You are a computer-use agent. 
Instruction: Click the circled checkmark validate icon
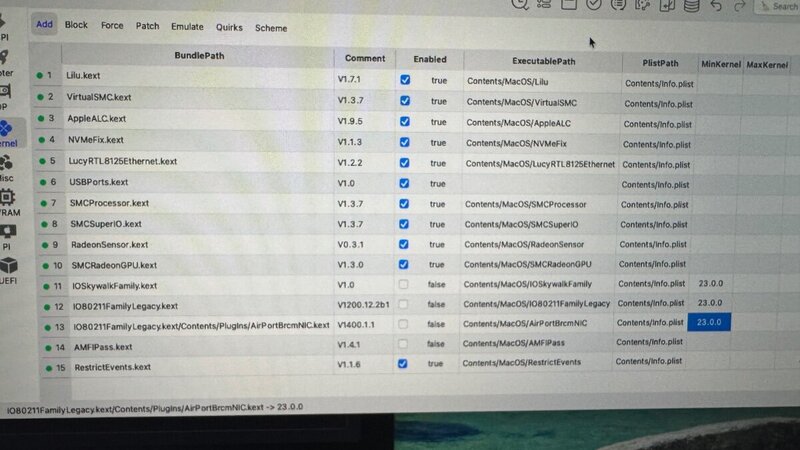(x=593, y=5)
